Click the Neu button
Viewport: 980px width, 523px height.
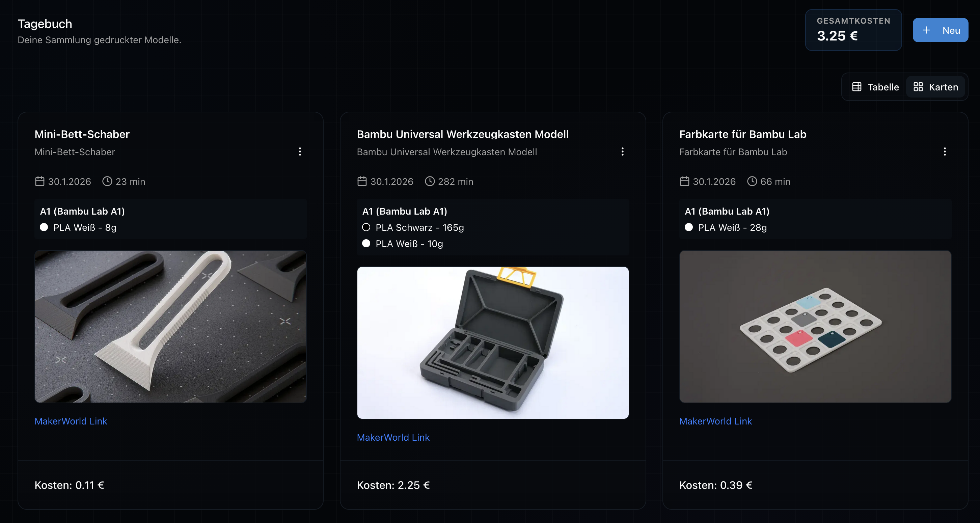pos(940,30)
